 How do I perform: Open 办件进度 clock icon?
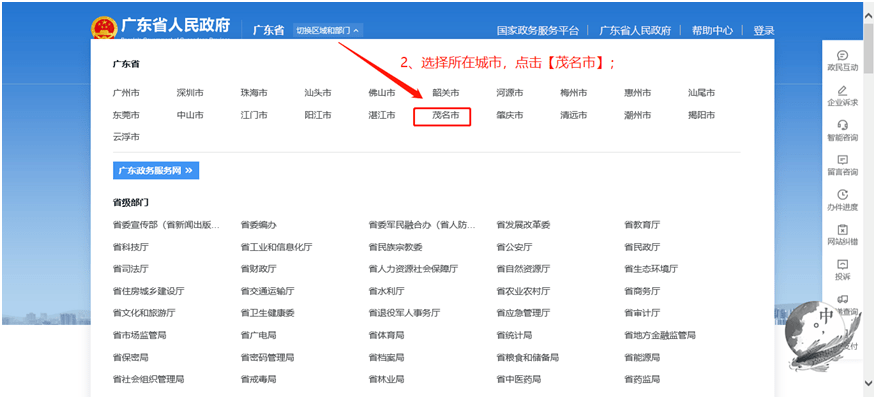click(842, 194)
